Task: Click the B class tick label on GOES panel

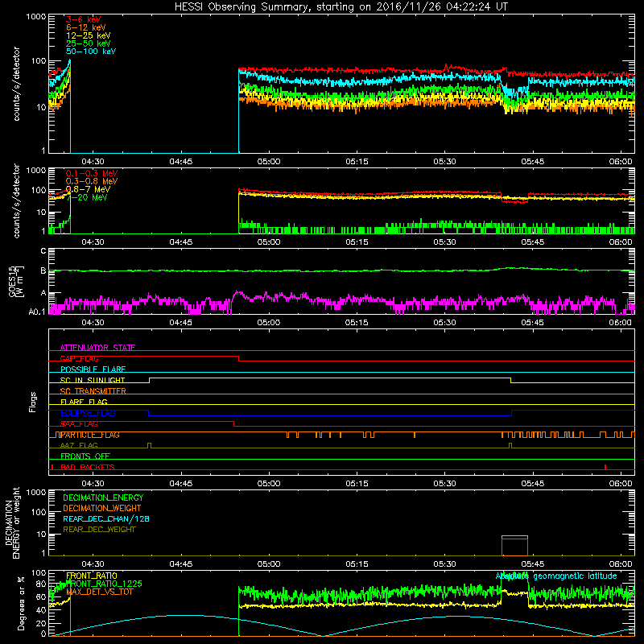Action: [x=43, y=270]
